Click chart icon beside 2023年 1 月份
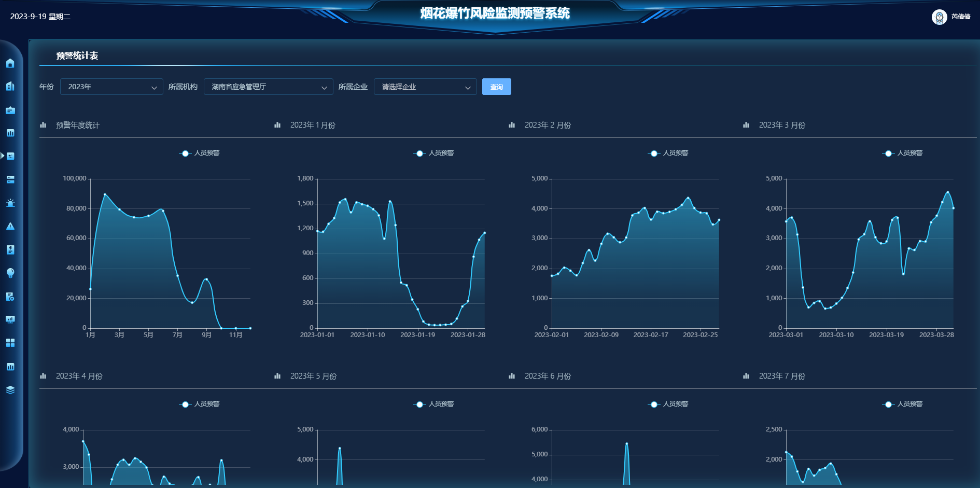Image resolution: width=980 pixels, height=488 pixels. click(x=277, y=125)
